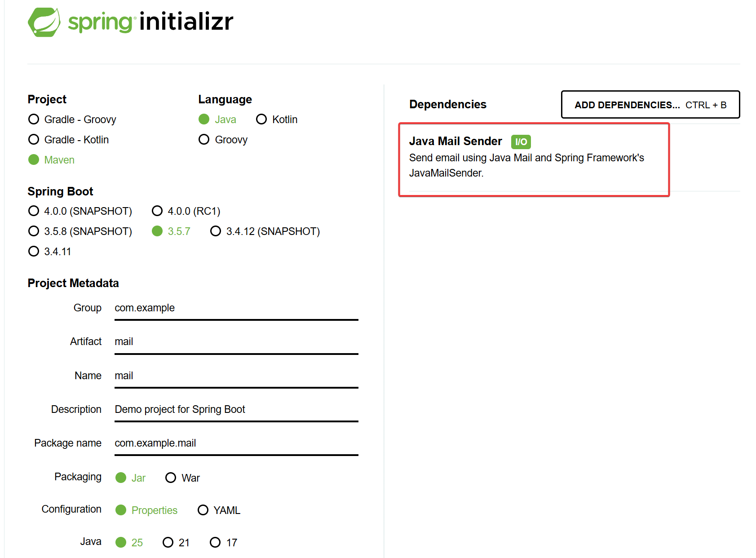The height and width of the screenshot is (558, 756).
Task: Click into the Artifact text field
Action: click(x=236, y=342)
